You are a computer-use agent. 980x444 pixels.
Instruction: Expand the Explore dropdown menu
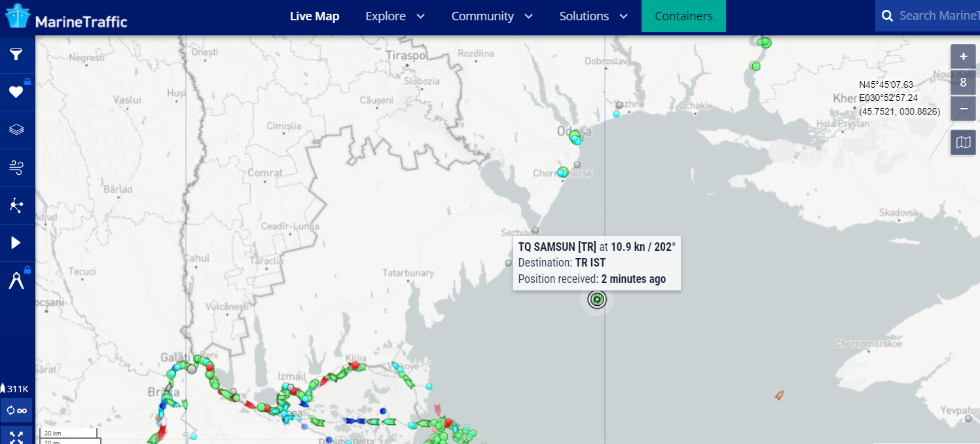[395, 16]
